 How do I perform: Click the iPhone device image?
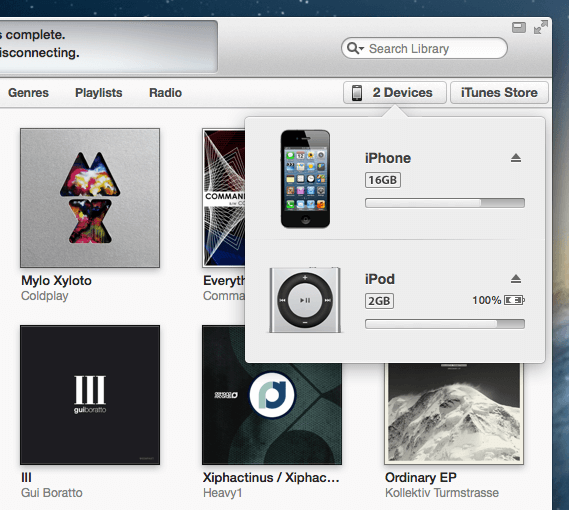305,179
